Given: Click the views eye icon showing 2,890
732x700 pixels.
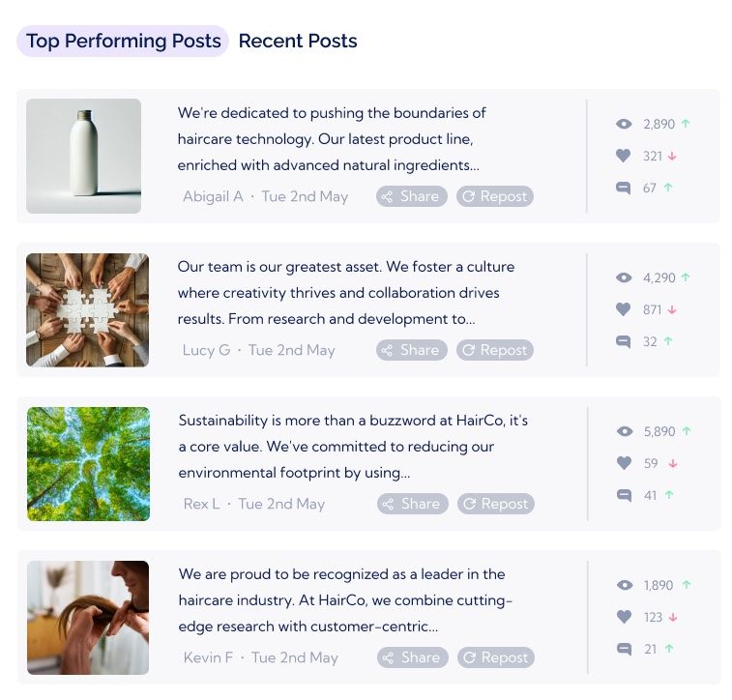Looking at the screenshot, I should (624, 125).
